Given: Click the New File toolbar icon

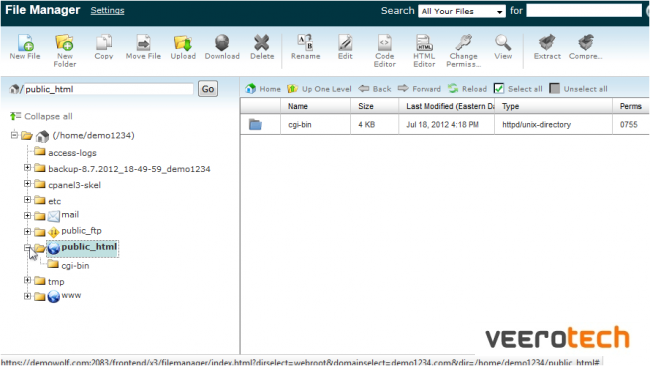Looking at the screenshot, I should pyautogui.click(x=25, y=43).
